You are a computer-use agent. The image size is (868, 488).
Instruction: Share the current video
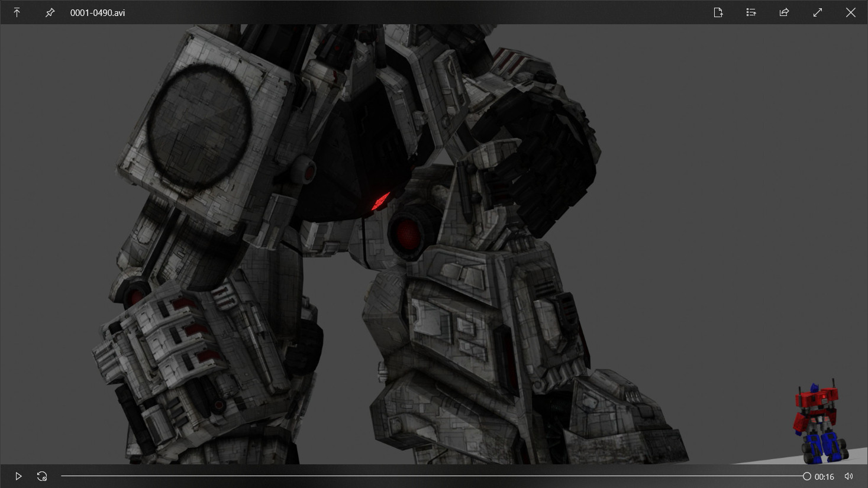784,12
